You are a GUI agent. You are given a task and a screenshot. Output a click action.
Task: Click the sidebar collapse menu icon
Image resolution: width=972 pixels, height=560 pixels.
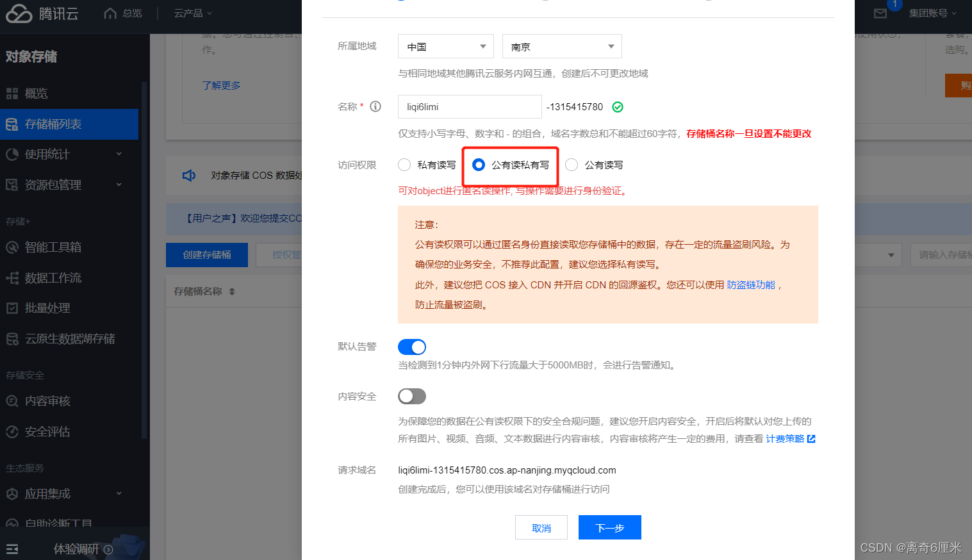(x=12, y=549)
